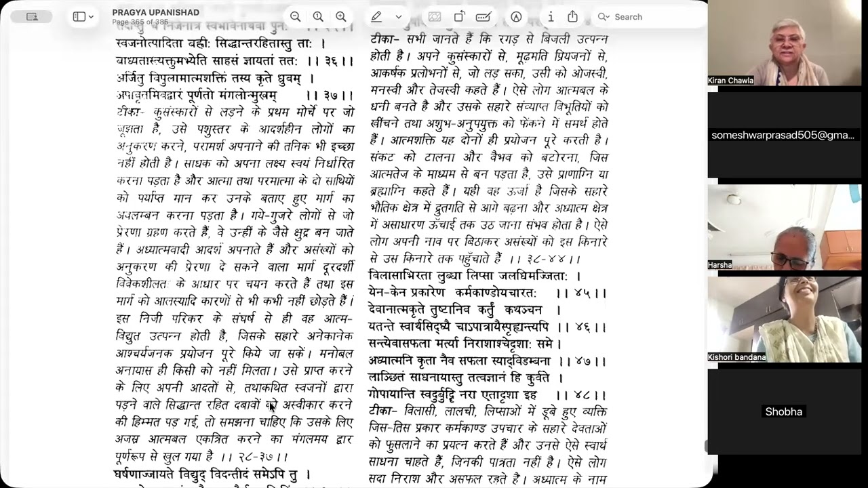
Task: Click verse line numbered ४५
Action: click(x=488, y=293)
